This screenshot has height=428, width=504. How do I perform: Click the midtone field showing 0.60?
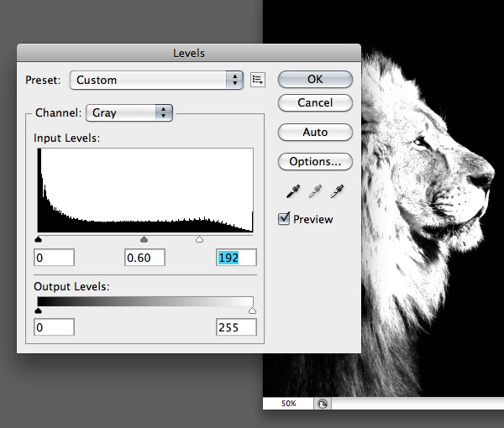(x=144, y=258)
